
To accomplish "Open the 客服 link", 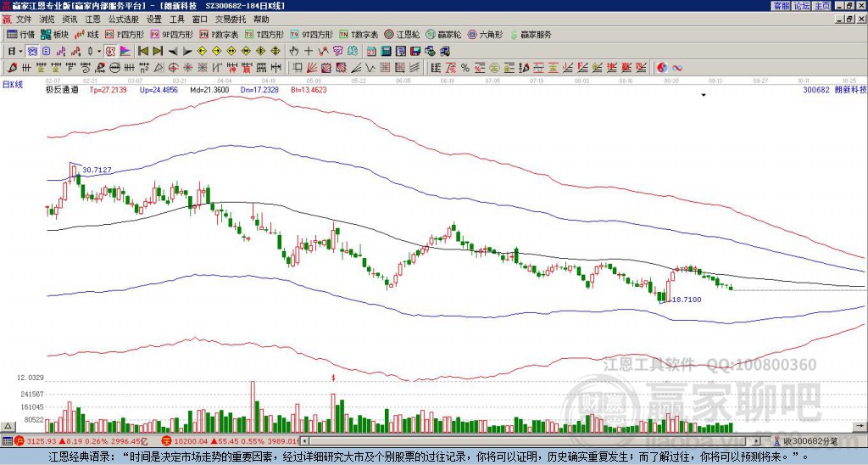I will click(782, 6).
